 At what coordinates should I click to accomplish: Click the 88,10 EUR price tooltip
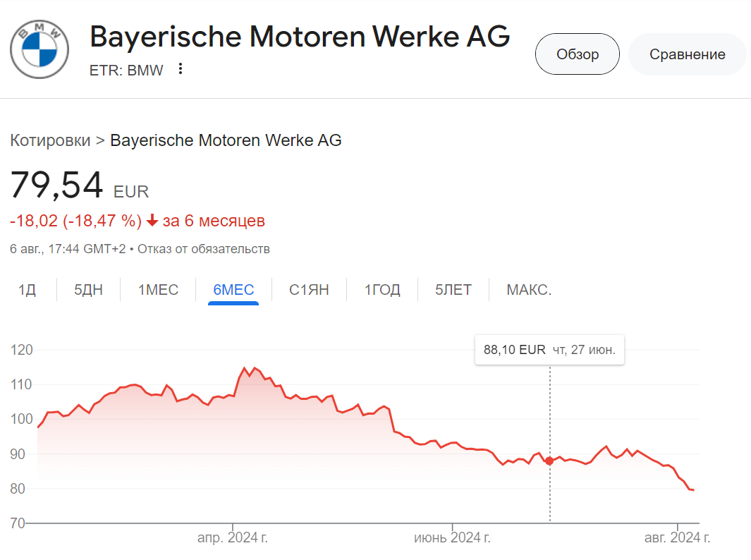pos(549,350)
